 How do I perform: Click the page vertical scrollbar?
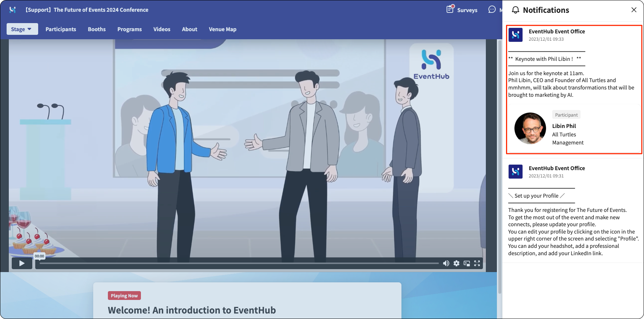(x=499, y=167)
